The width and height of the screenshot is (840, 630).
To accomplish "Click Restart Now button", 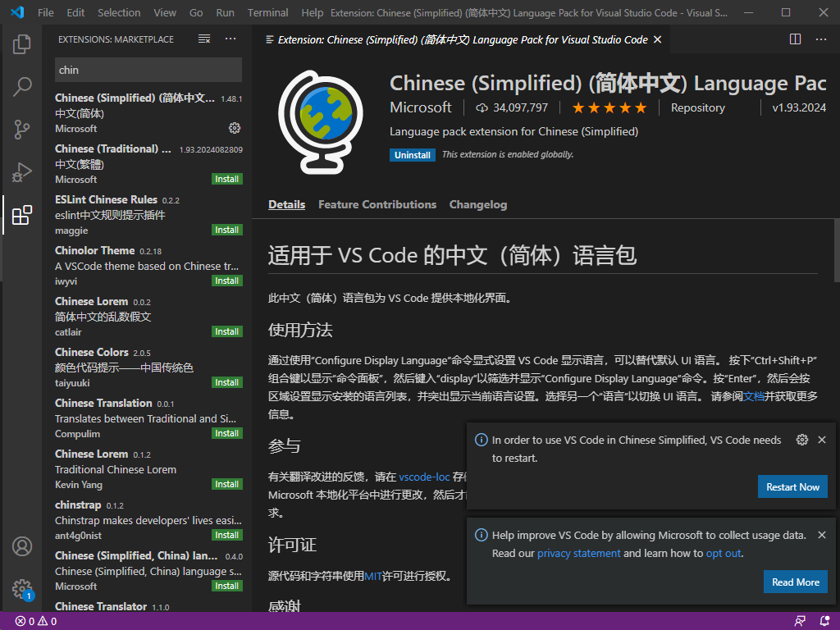I will 792,487.
